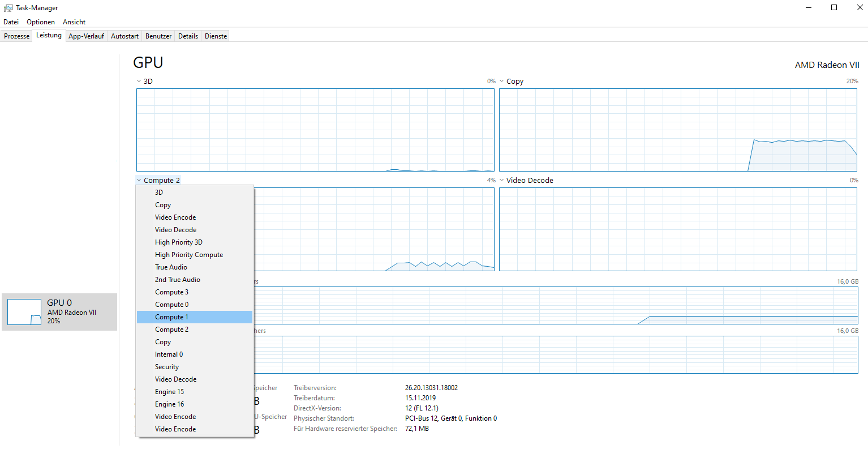Switch to the Benutzer tab
Screen dimensions: 868x449
[x=158, y=36]
